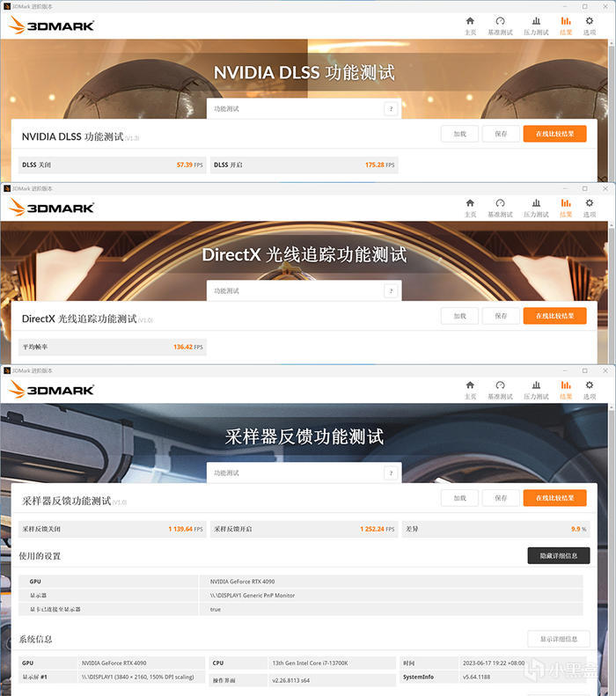616x696 pixels.
Task: Click 保存 (Save) in the sampler feedback panel
Action: coord(501,498)
